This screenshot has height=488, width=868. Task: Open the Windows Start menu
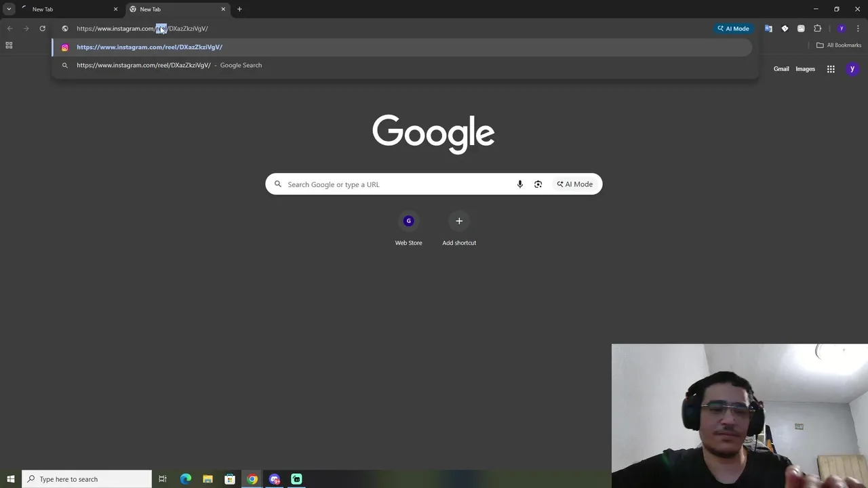(x=11, y=479)
